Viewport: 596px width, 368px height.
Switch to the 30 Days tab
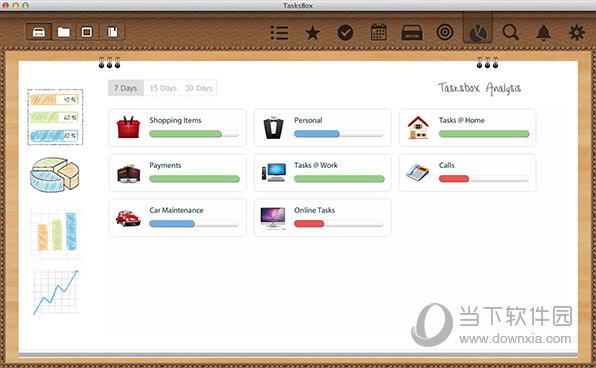click(x=198, y=88)
